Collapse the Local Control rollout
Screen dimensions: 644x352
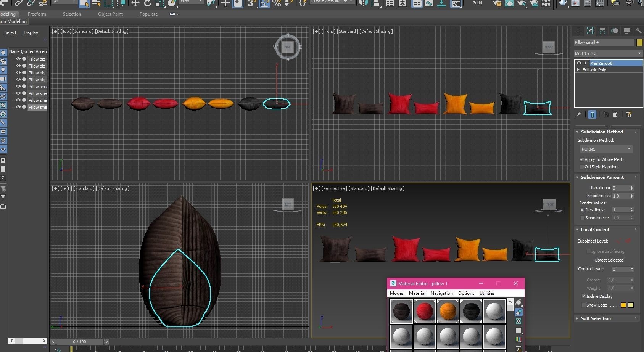tap(595, 230)
